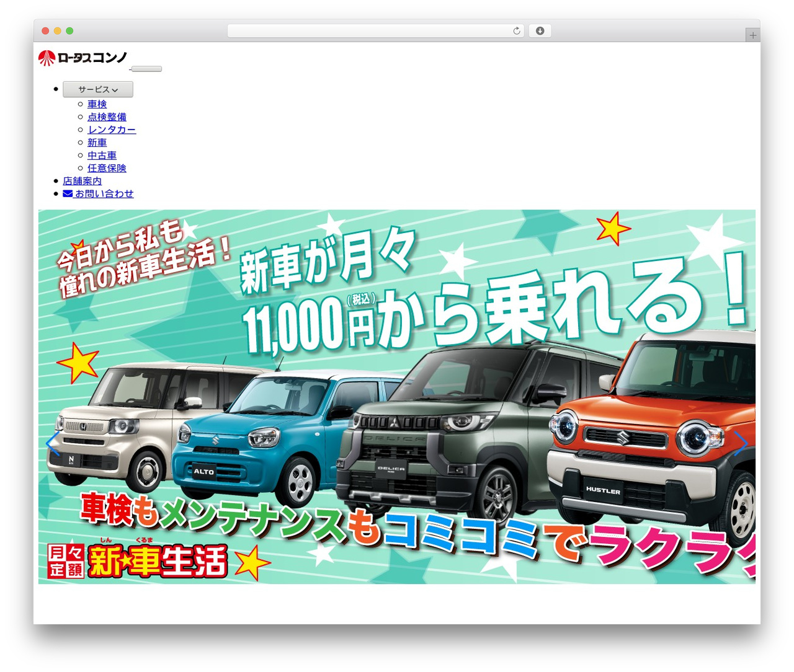794x672 pixels.
Task: Minimize the window with the yellow button
Action: pyautogui.click(x=58, y=31)
